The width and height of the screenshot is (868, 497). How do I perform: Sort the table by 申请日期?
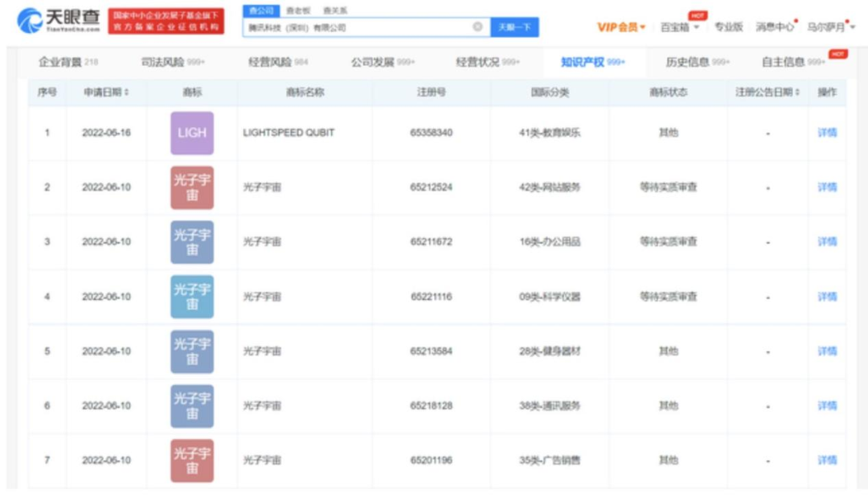(x=106, y=92)
